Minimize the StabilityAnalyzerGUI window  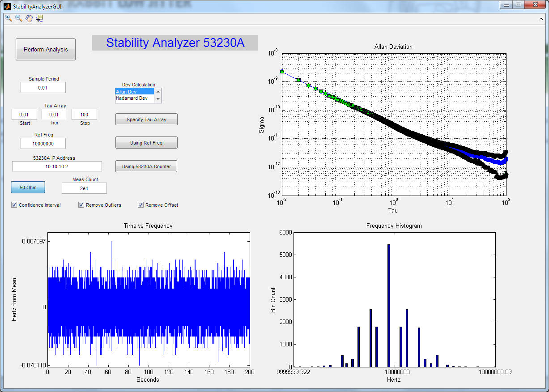coord(507,4)
